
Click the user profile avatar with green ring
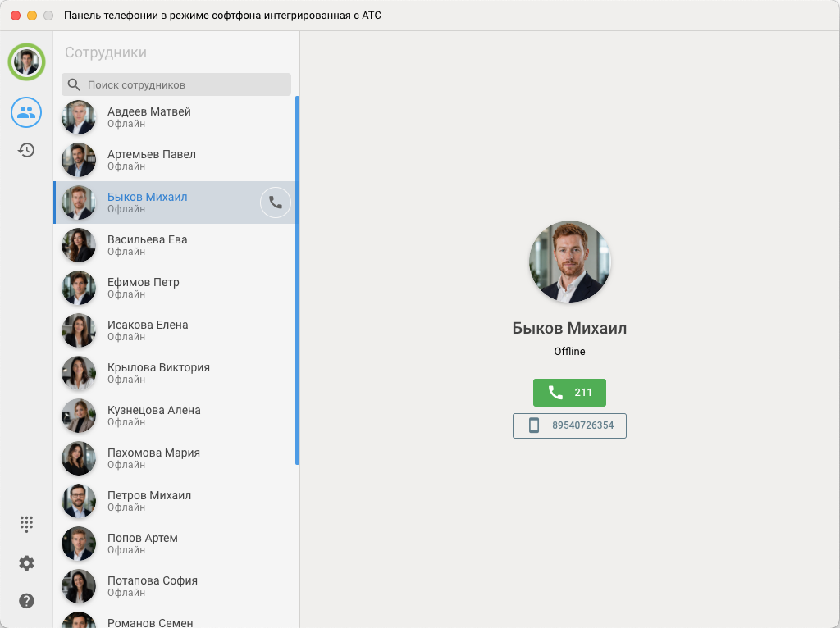[26, 62]
